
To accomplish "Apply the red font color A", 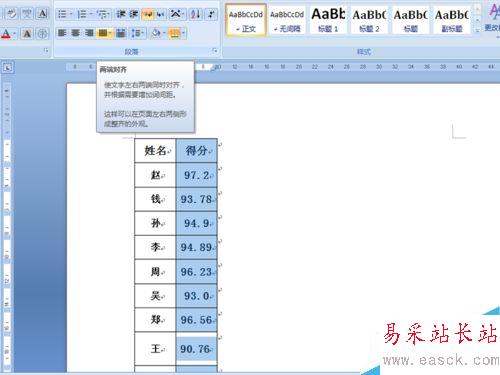I will pos(6,33).
